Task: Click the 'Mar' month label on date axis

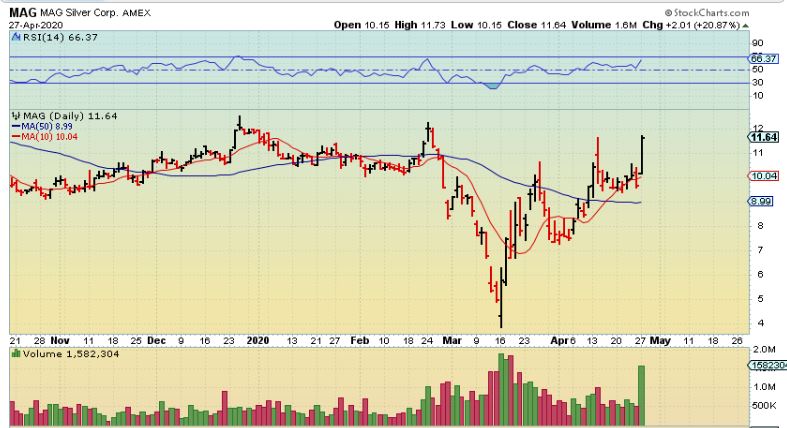Action: [452, 341]
